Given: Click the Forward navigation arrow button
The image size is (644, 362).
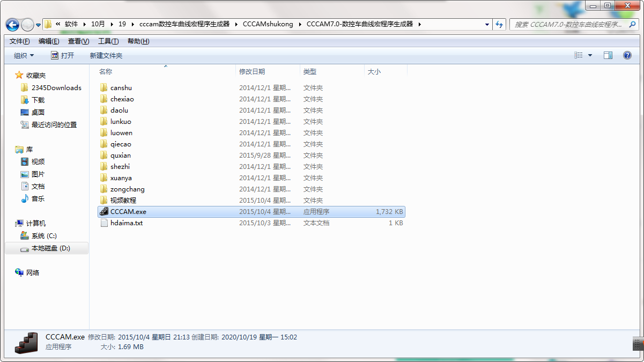Looking at the screenshot, I should pyautogui.click(x=27, y=25).
